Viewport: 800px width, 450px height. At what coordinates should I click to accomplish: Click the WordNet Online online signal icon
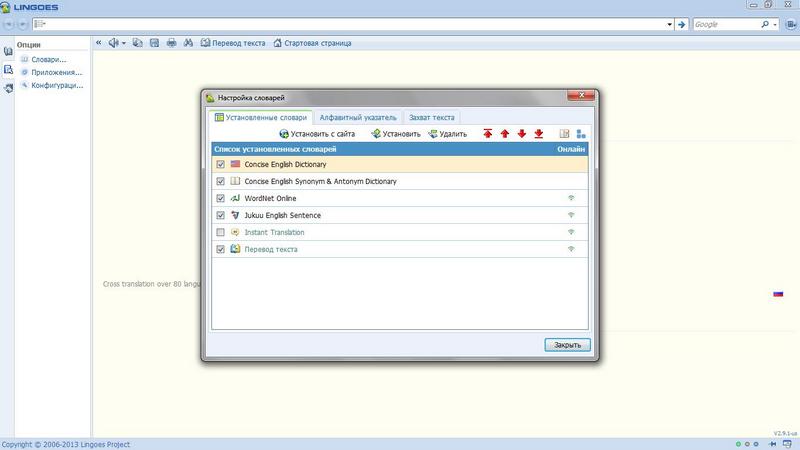point(571,198)
